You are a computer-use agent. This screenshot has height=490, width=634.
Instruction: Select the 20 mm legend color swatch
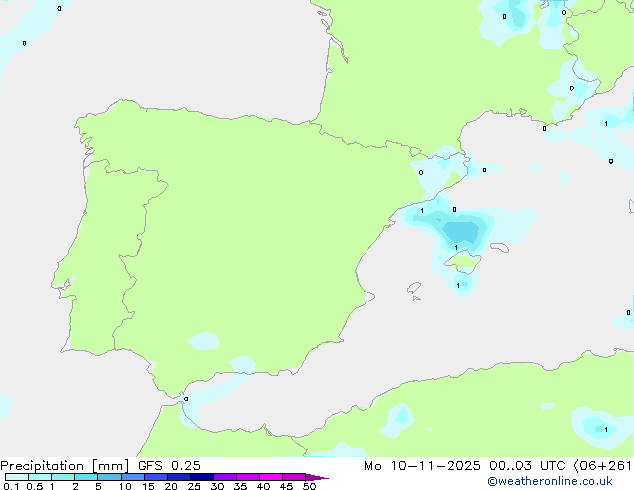click(179, 477)
